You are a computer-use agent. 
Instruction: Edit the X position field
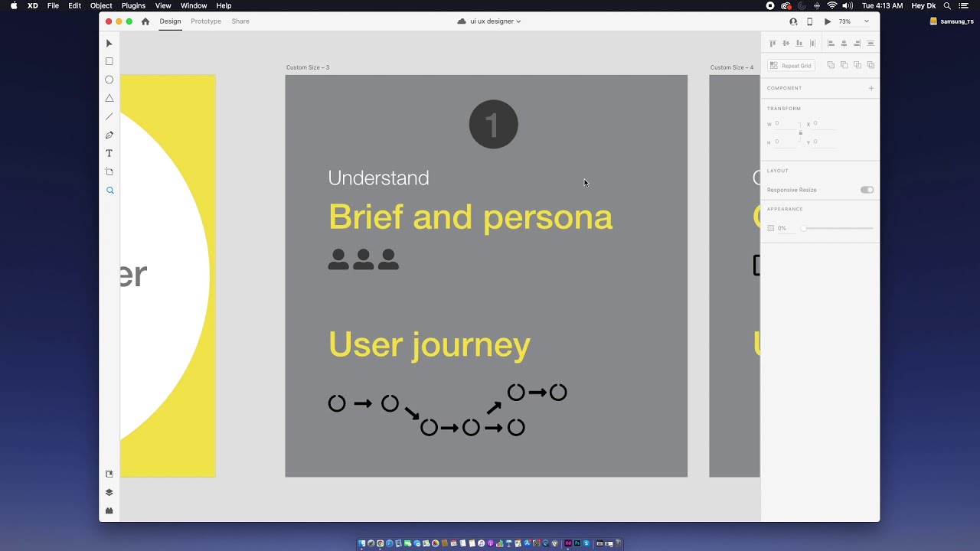824,123
